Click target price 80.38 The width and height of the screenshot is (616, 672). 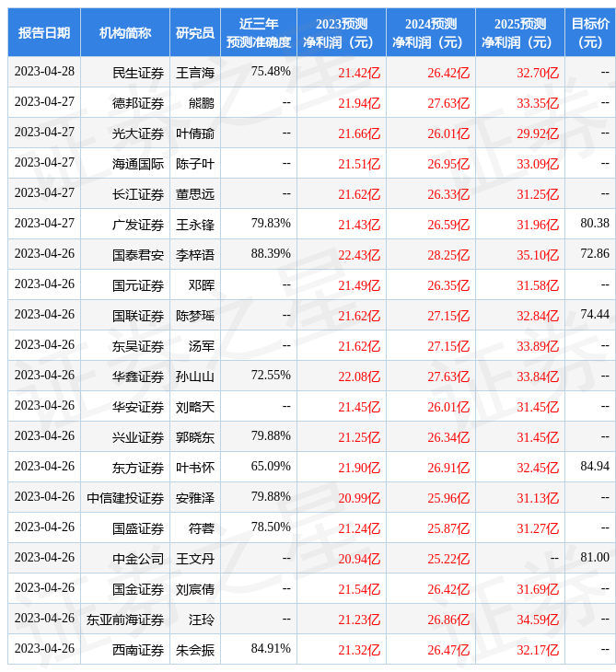point(595,224)
